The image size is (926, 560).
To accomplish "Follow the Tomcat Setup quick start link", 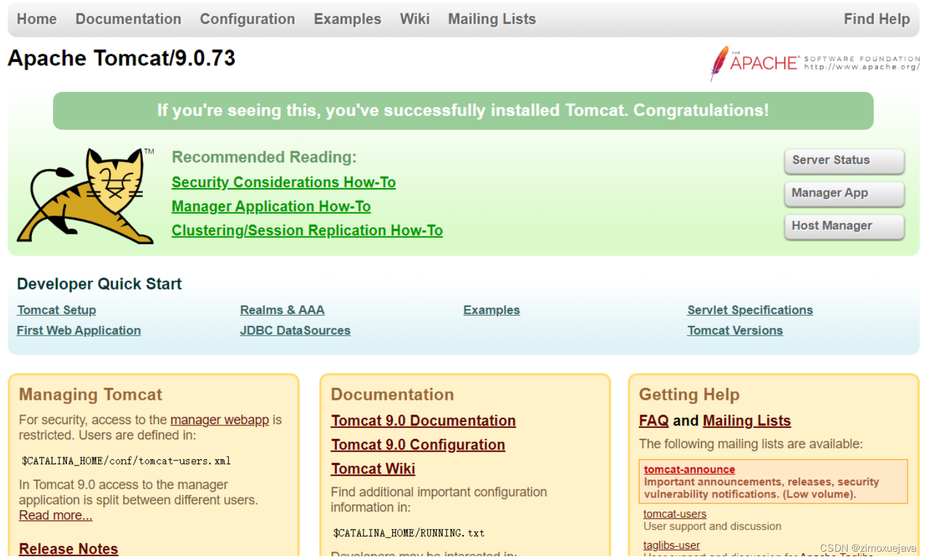I will point(57,310).
